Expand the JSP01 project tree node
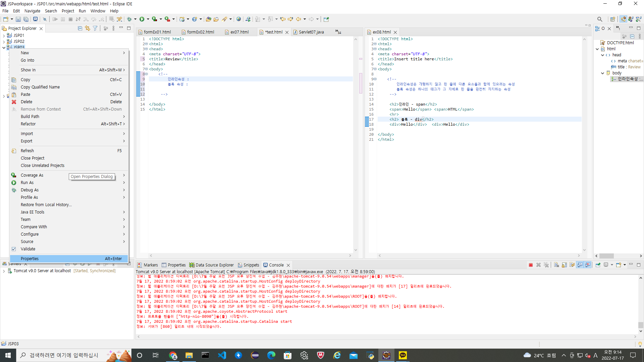 [x=4, y=36]
